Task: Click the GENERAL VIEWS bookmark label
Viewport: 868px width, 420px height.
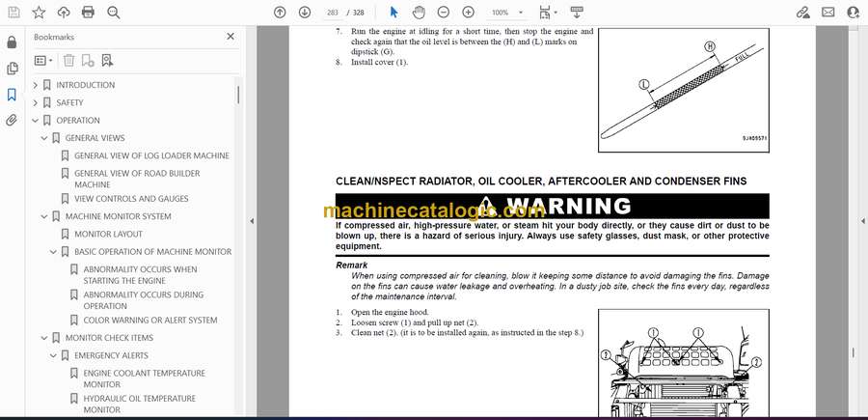Action: [95, 138]
